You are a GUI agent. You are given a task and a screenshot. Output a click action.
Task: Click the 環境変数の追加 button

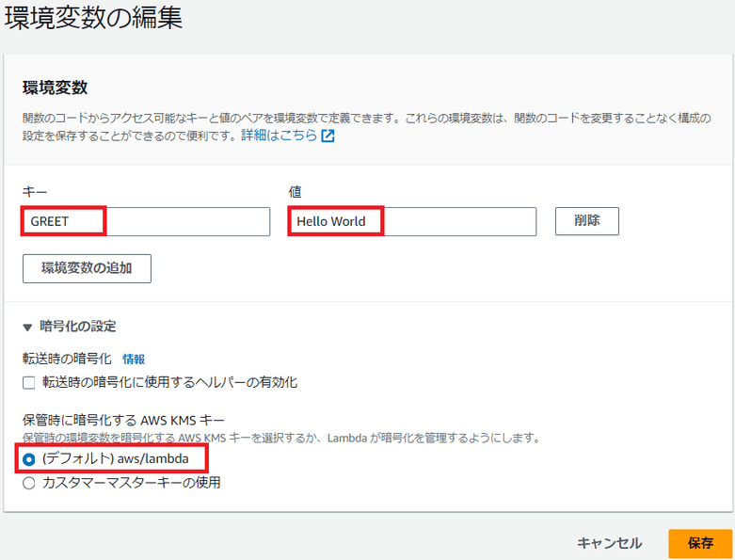tap(87, 268)
